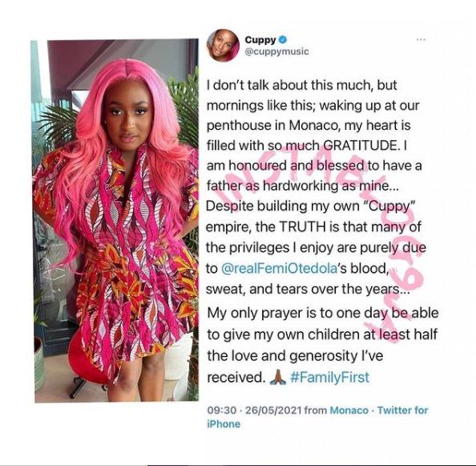Click the Monaco location link
Image resolution: width=476 pixels, height=466 pixels.
click(349, 410)
